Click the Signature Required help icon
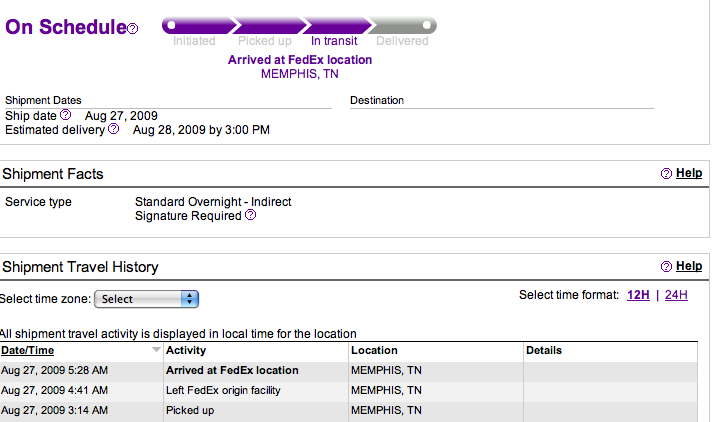This screenshot has width=713, height=422. click(x=250, y=215)
